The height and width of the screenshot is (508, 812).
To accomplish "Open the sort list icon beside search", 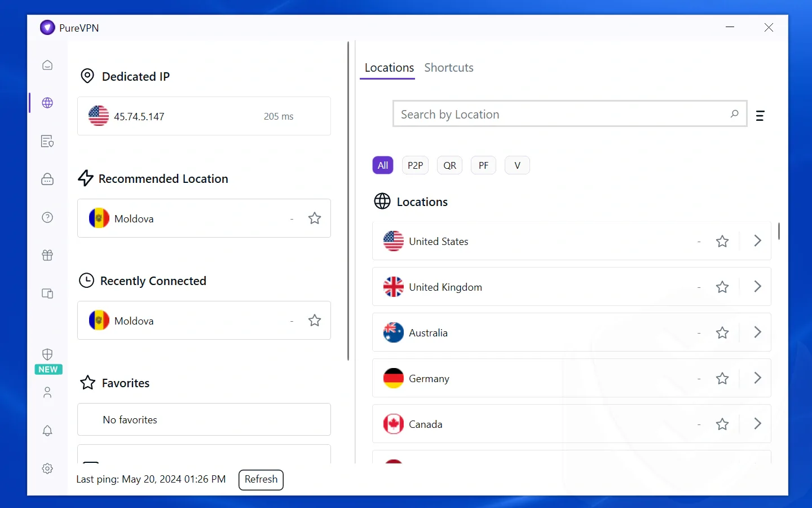I will point(760,116).
